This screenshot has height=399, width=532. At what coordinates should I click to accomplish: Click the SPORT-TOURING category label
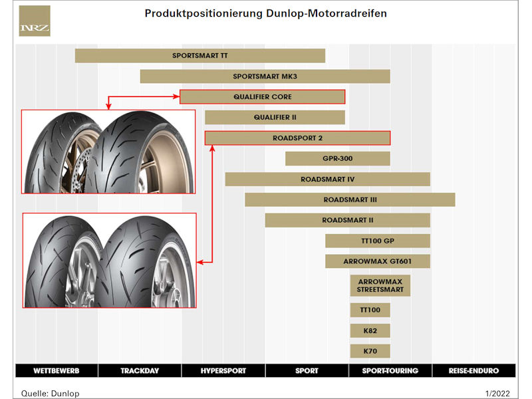[x=390, y=370]
